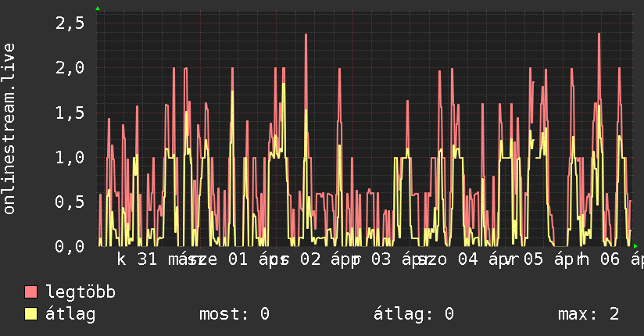Click the x-axis date label '01'
The width and height of the screenshot is (644, 336).
click(238, 259)
